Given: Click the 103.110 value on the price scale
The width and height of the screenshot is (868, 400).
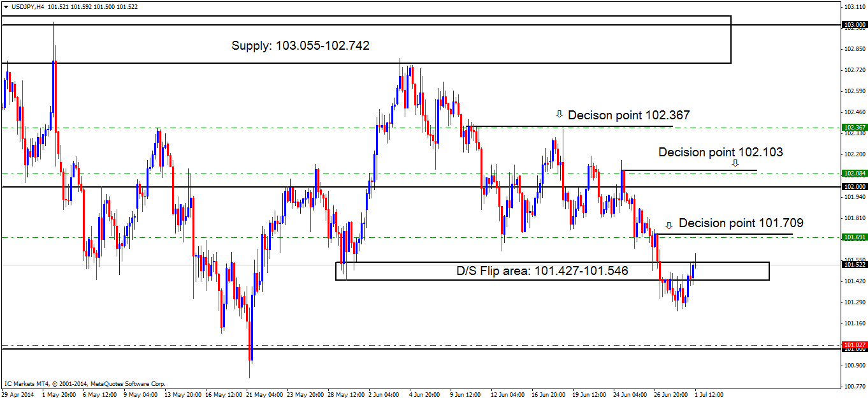Looking at the screenshot, I should [x=854, y=6].
